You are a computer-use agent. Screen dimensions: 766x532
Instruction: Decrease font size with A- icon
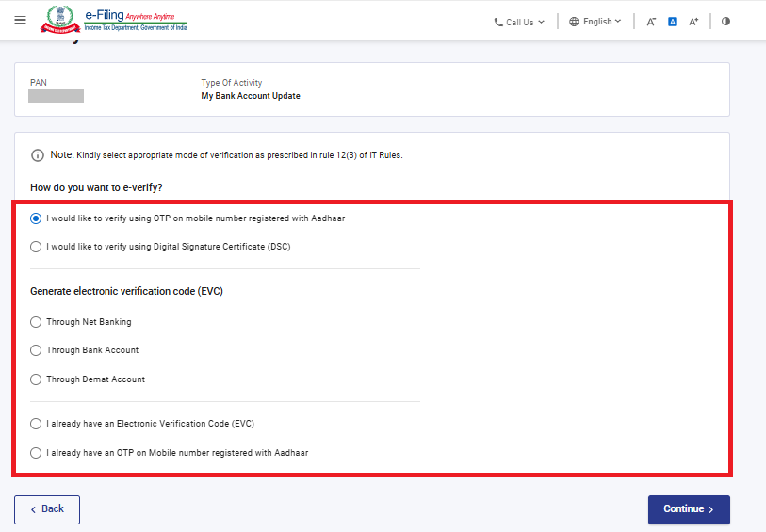pyautogui.click(x=651, y=22)
